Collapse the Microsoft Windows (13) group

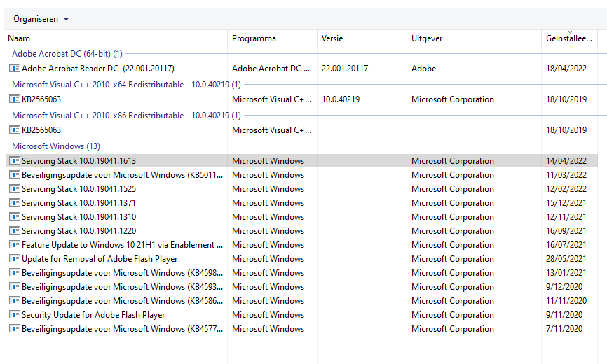point(56,146)
